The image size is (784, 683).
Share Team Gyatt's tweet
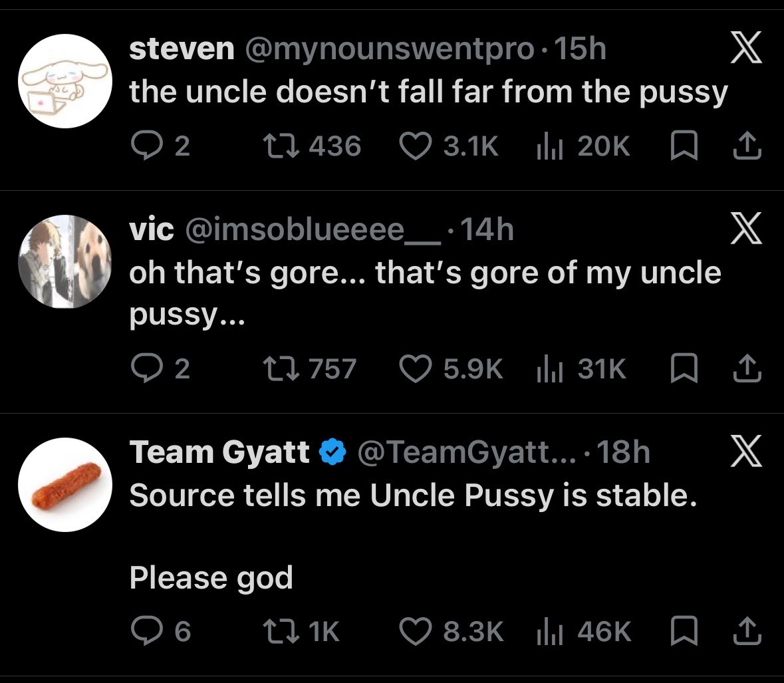click(747, 630)
